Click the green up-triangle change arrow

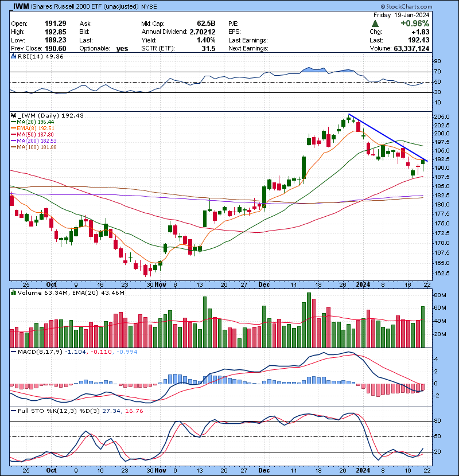pyautogui.click(x=375, y=24)
